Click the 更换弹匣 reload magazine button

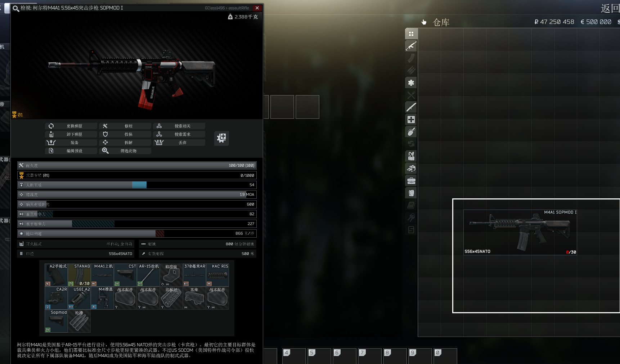coord(71,126)
